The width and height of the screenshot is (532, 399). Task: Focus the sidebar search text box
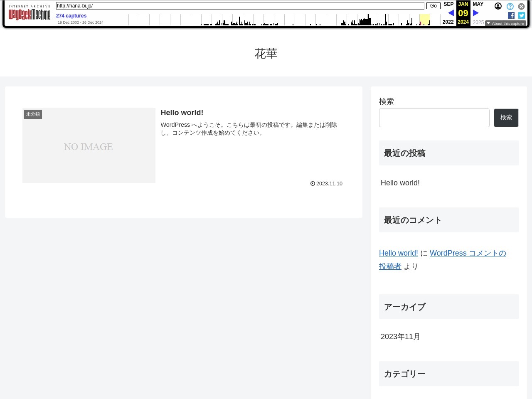tap(434, 118)
